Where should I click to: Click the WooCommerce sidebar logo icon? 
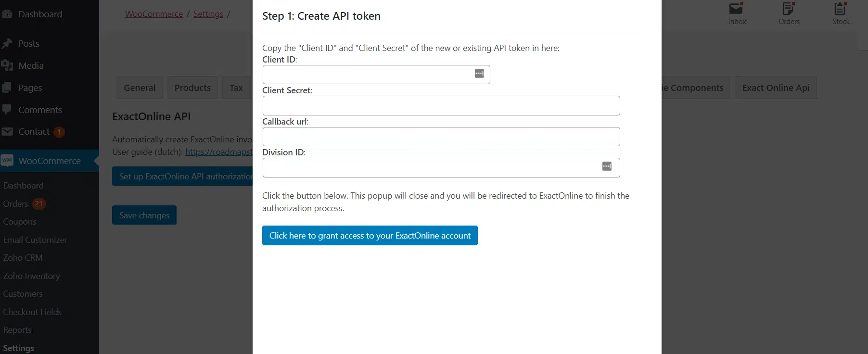coord(7,161)
